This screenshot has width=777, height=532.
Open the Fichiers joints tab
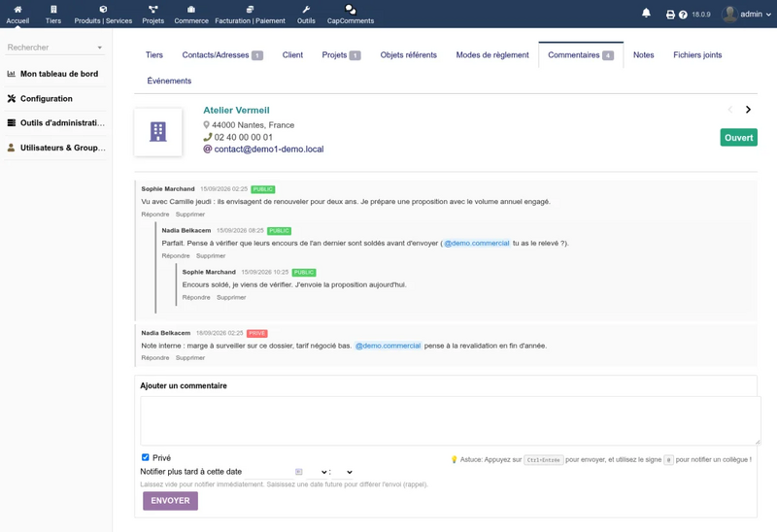[x=697, y=55]
